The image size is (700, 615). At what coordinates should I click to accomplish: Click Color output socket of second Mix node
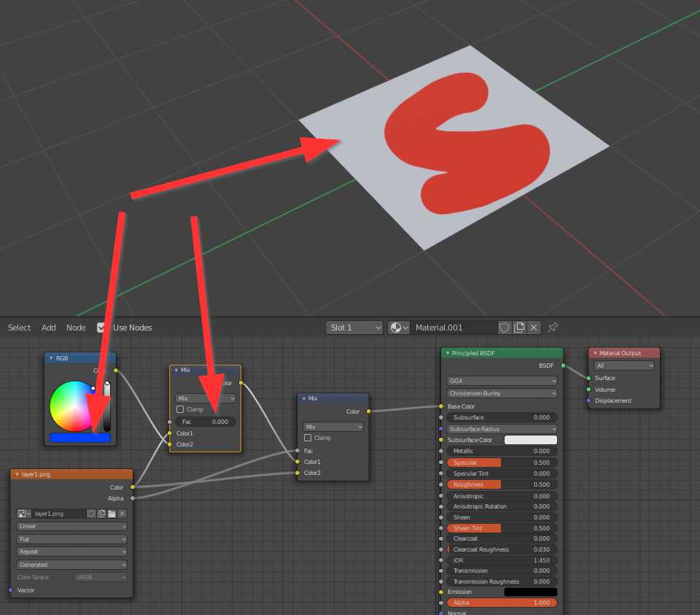pyautogui.click(x=368, y=411)
